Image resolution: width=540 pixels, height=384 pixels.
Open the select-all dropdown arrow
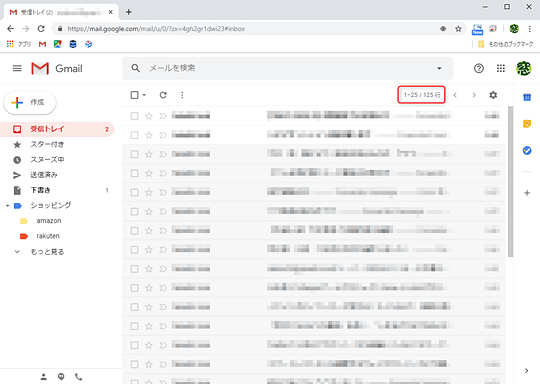click(144, 95)
